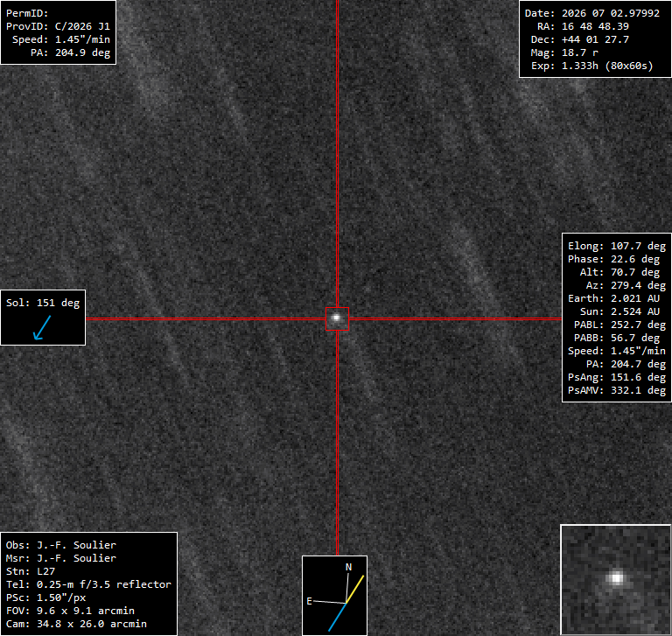The image size is (672, 636).
Task: Click 'Sun: 2.524 AU' text
Action: tap(619, 311)
